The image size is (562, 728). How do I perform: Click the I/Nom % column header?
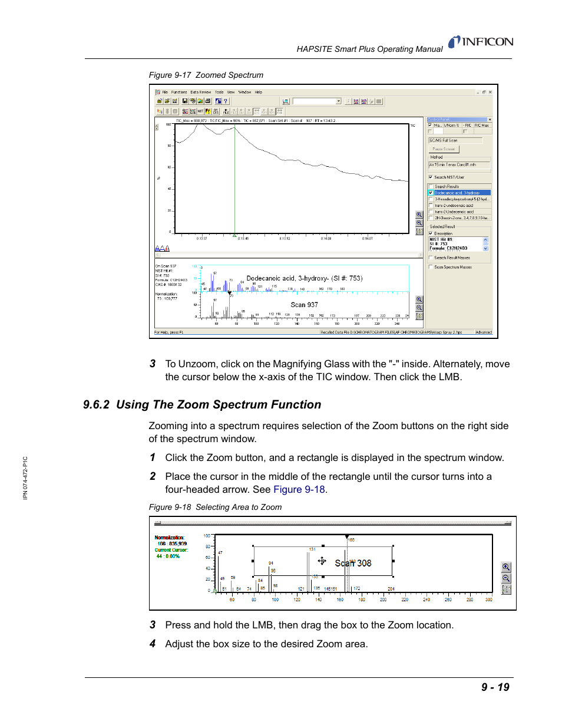[x=451, y=125]
